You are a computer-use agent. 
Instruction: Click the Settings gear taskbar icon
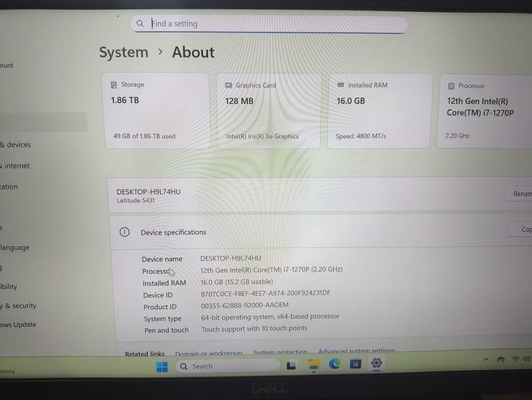[376, 363]
